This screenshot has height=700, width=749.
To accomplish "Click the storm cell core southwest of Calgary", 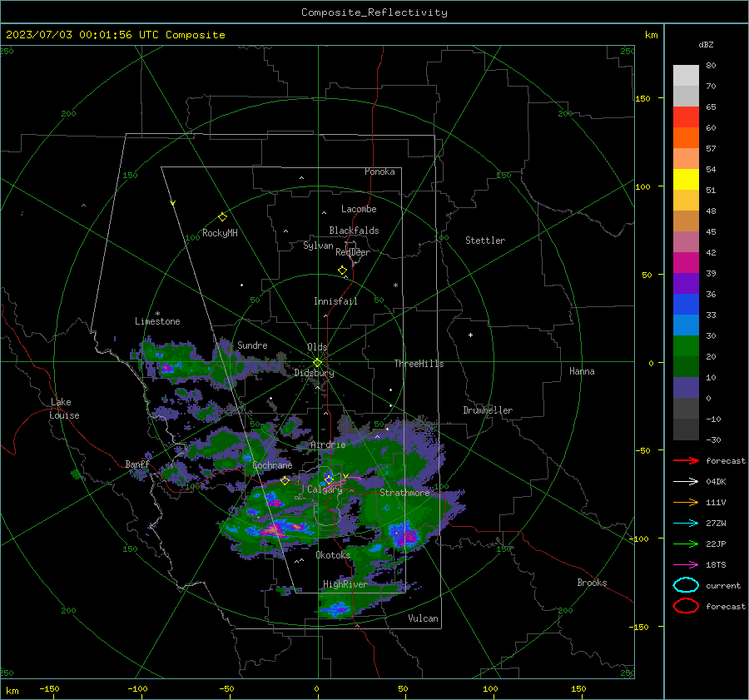I will coord(275,529).
